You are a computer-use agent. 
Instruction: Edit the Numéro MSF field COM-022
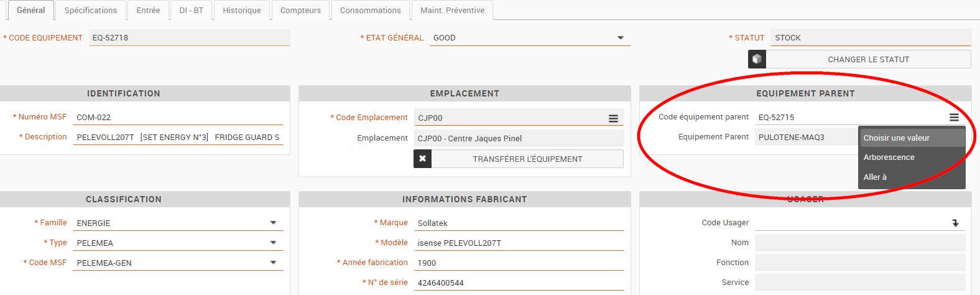coord(178,117)
